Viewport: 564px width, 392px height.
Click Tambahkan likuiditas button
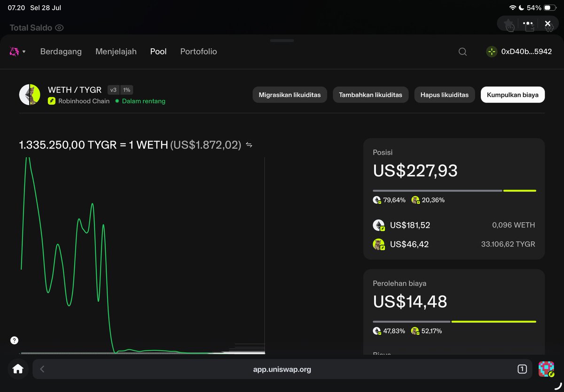pyautogui.click(x=371, y=94)
